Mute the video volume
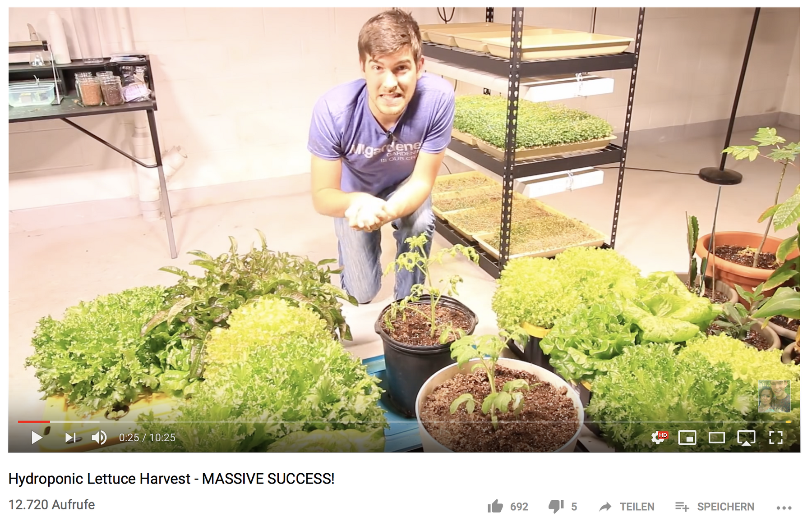The width and height of the screenshot is (812, 526). click(99, 437)
